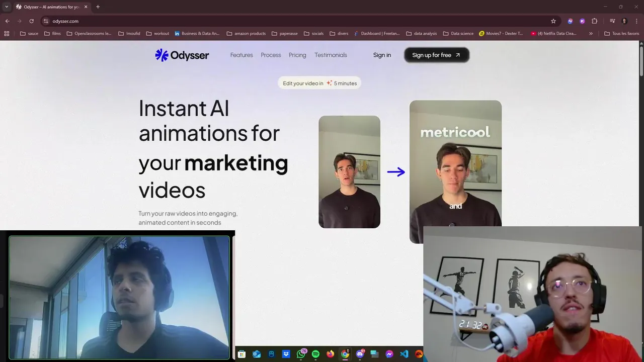Screen dimensions: 644x362
Task: Open the Remote Desktop app on the taskbar
Action: [x=375, y=354]
